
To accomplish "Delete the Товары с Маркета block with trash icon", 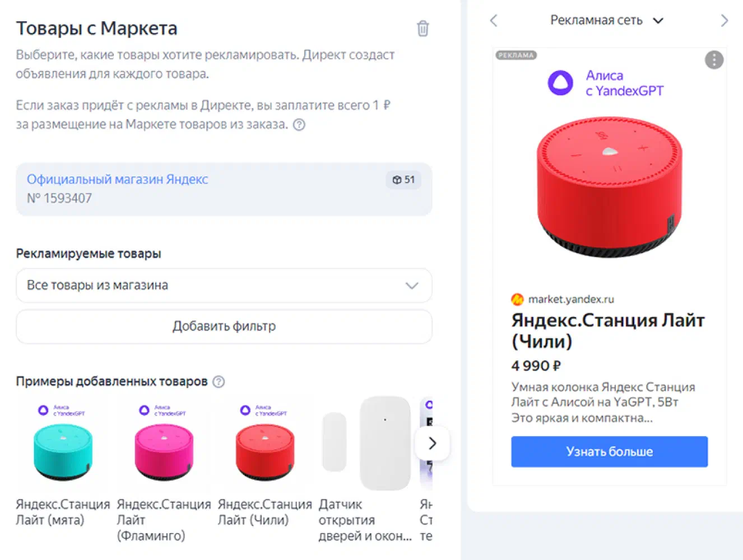I will [x=423, y=28].
